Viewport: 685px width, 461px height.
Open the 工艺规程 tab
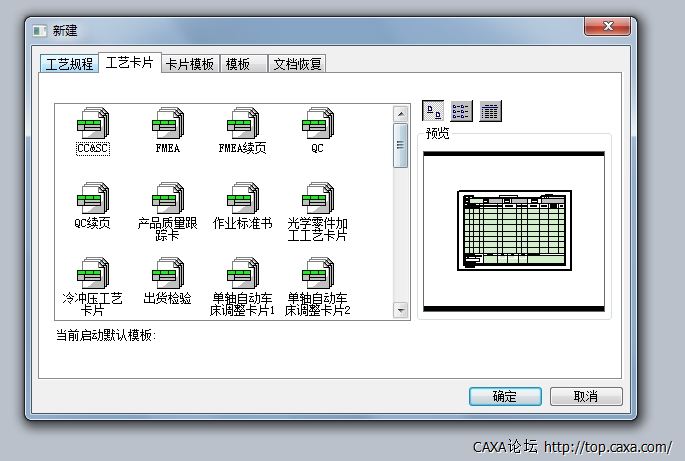pyautogui.click(x=69, y=64)
